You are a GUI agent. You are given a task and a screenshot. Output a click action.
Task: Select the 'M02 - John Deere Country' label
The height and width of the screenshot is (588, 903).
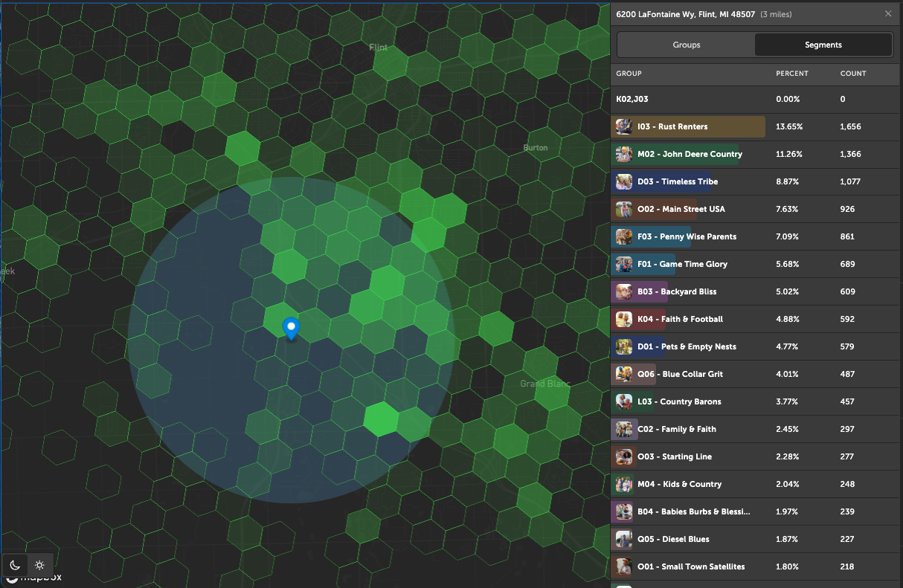(x=690, y=154)
